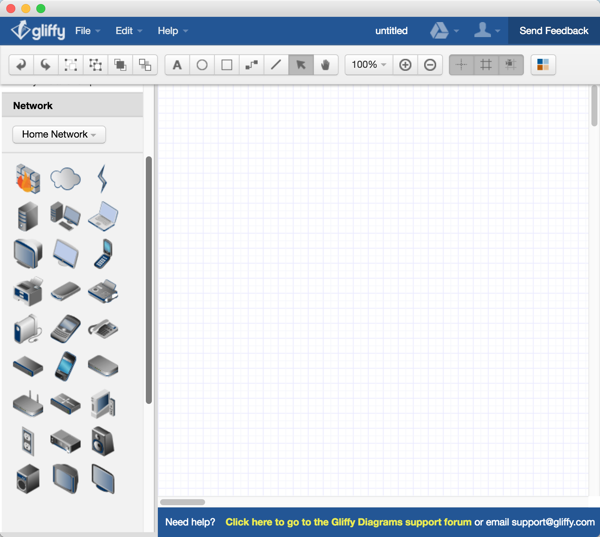Select the Text tool
The width and height of the screenshot is (600, 537).
177,65
